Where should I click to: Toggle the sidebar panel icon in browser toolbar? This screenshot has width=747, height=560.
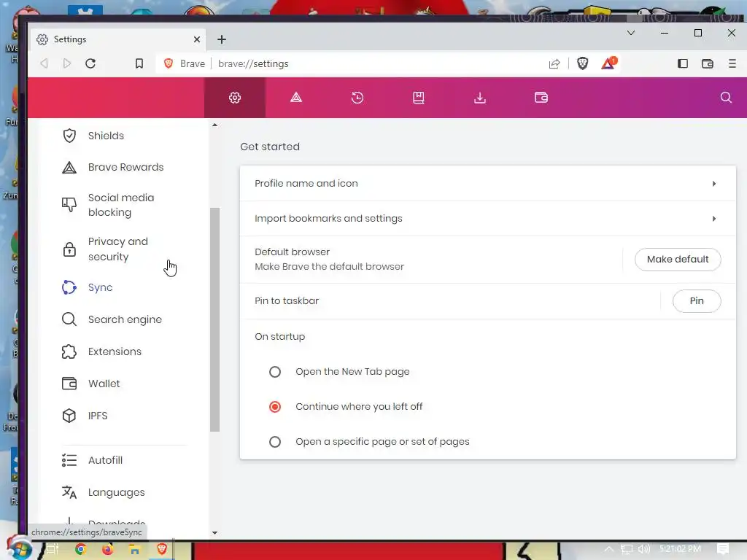coord(683,63)
